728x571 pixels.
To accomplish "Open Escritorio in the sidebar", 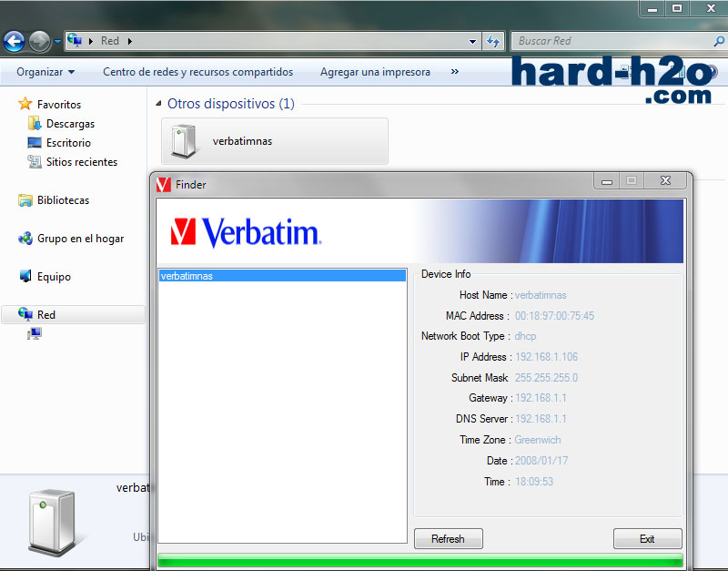I will (68, 143).
